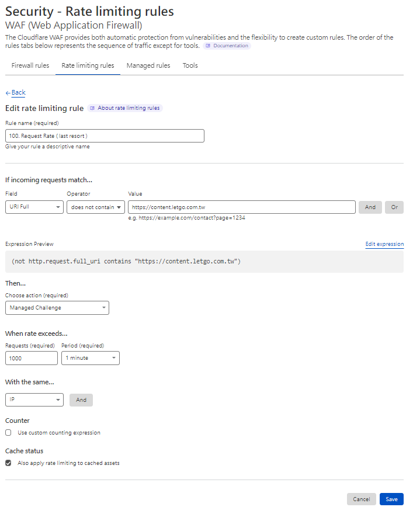Viewport: 420px width, 521px height.
Task: Click into the Rule name input field
Action: tap(105, 136)
